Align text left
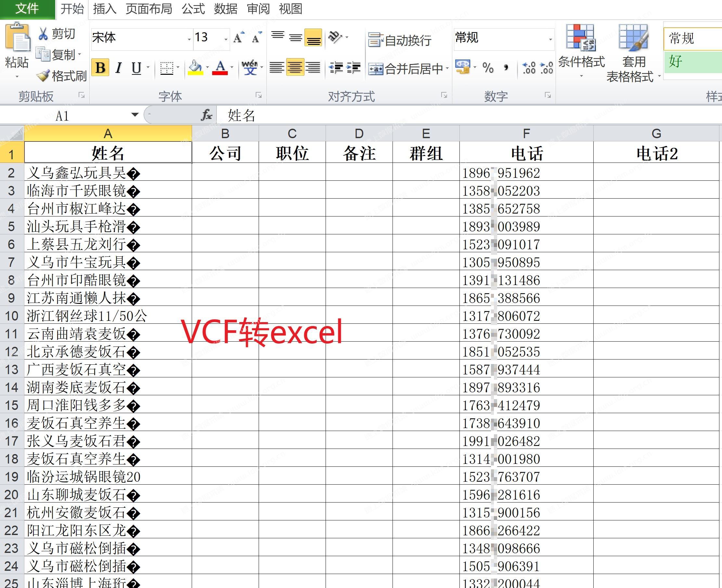The width and height of the screenshot is (722, 588). 277,68
